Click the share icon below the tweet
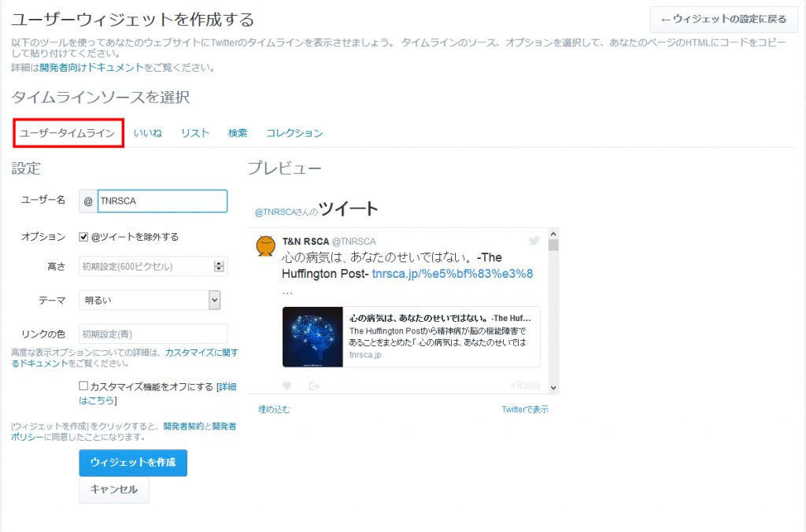Viewport: 806px width, 532px height. (x=314, y=386)
